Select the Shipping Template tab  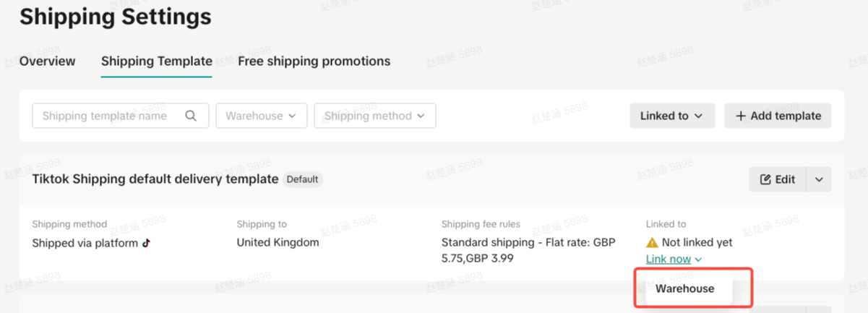pos(156,61)
